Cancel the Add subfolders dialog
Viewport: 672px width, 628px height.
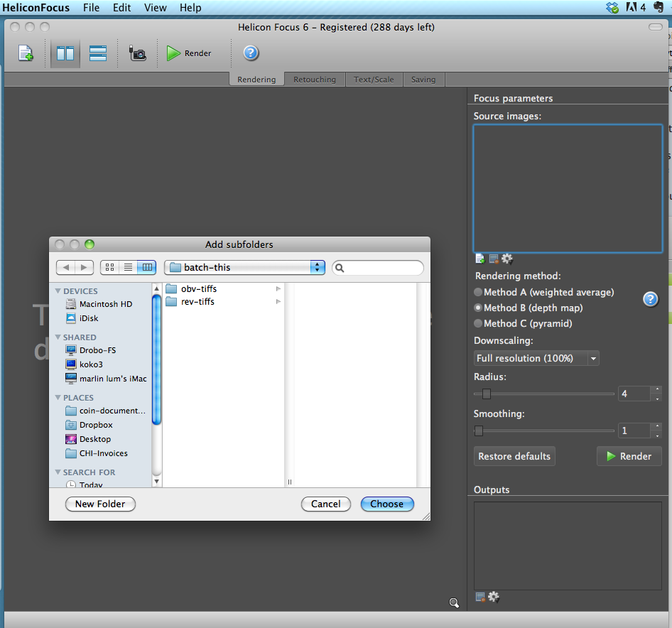pos(326,504)
